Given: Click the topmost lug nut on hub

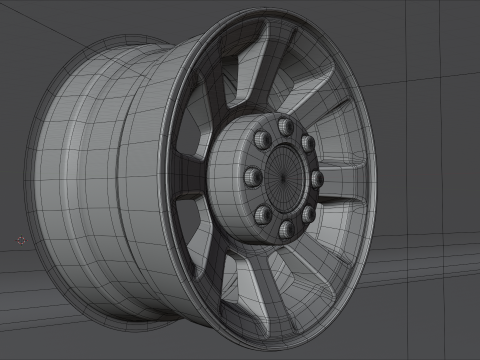Looking at the screenshot, I should coord(286,127).
